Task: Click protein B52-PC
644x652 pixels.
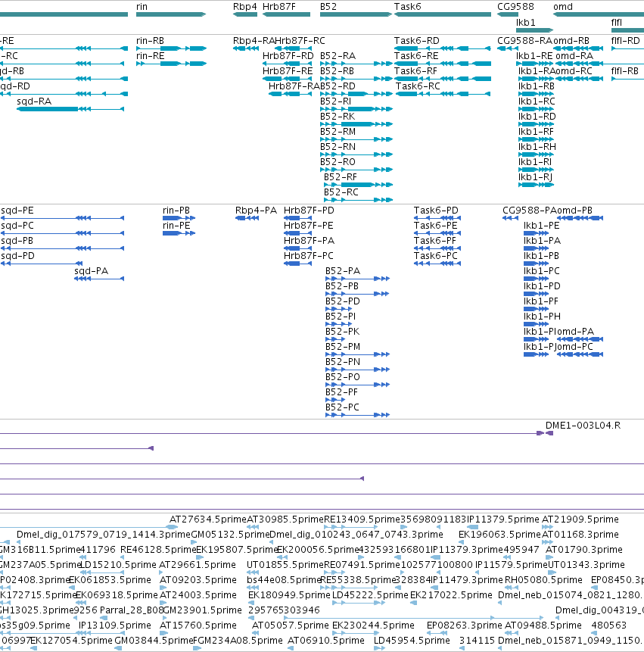Action: [357, 414]
